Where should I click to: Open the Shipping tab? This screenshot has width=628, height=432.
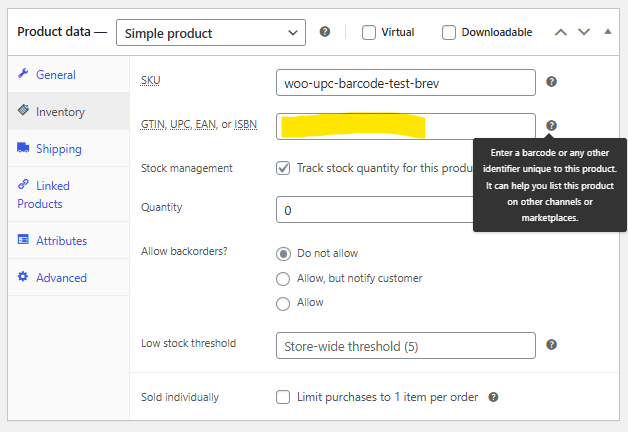[58, 149]
